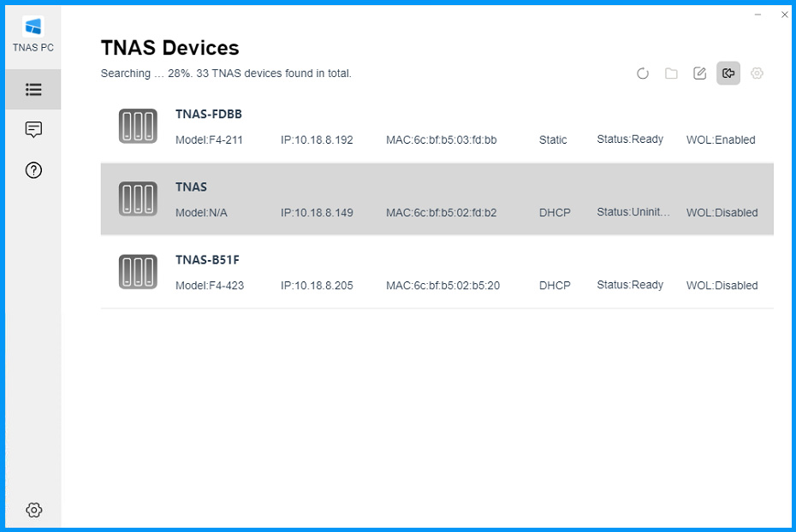The image size is (796, 532).
Task: Click the folder icon in toolbar
Action: [671, 74]
